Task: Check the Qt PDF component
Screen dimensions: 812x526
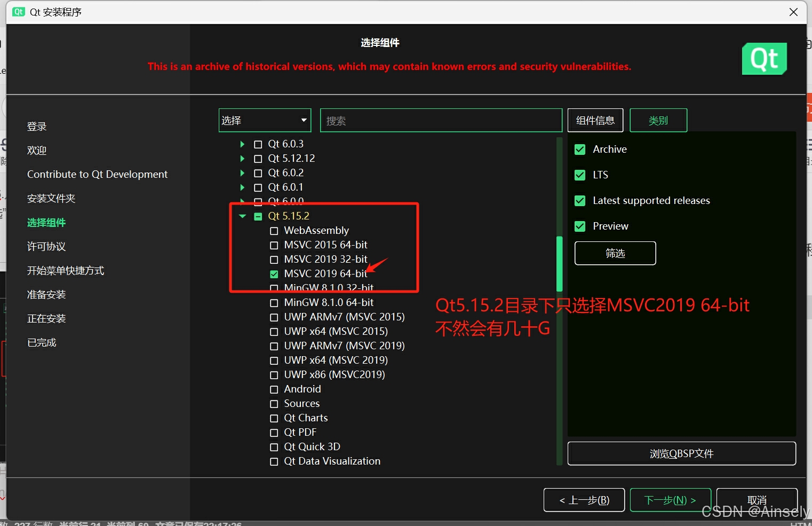Action: click(x=274, y=433)
